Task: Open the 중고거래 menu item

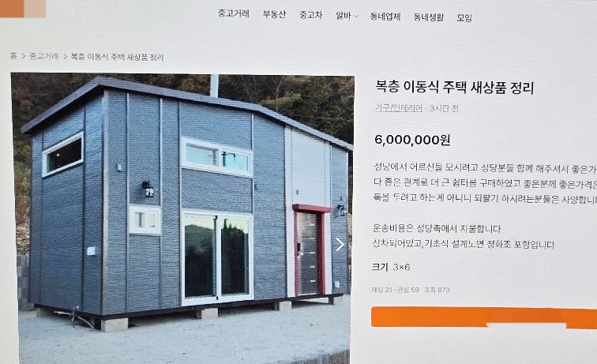Action: pos(234,13)
